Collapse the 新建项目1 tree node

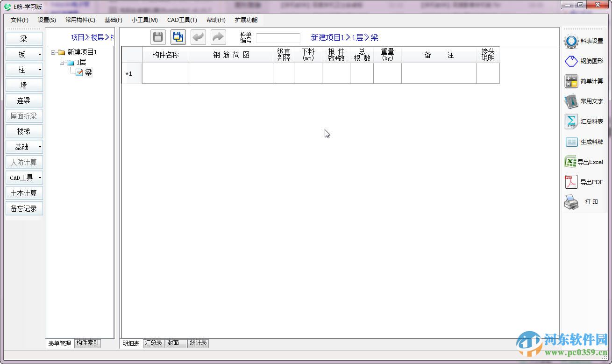pos(53,52)
